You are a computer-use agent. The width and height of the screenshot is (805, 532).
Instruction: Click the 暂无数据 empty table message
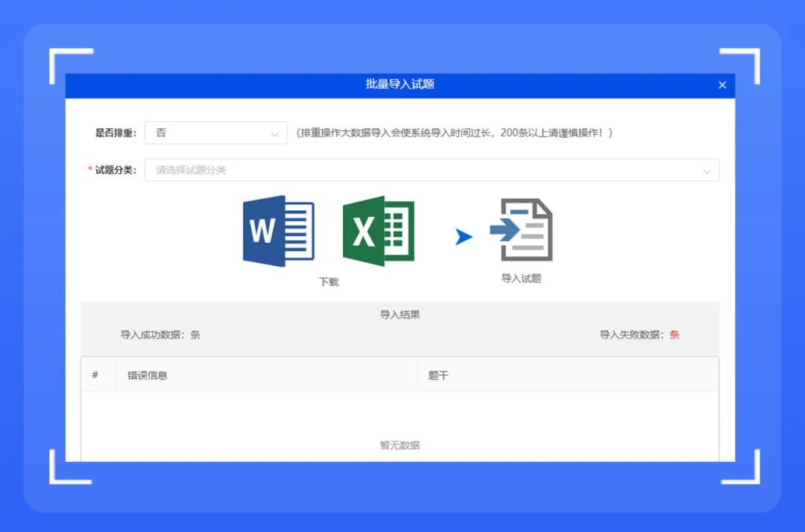point(400,446)
